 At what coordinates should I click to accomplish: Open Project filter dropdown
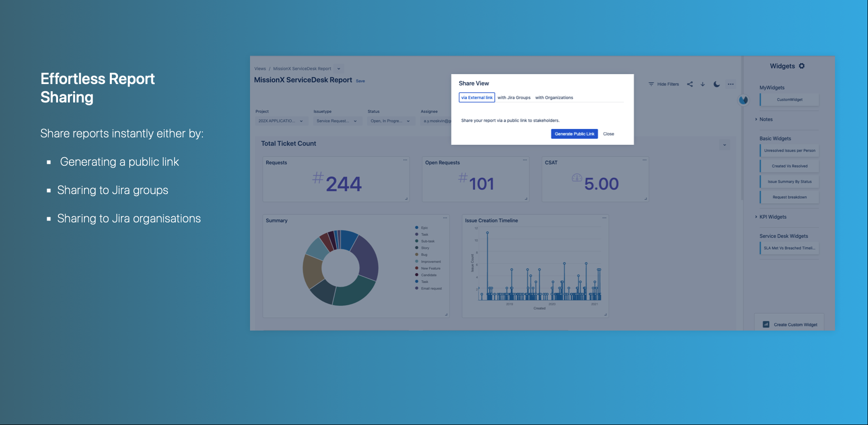coord(282,121)
